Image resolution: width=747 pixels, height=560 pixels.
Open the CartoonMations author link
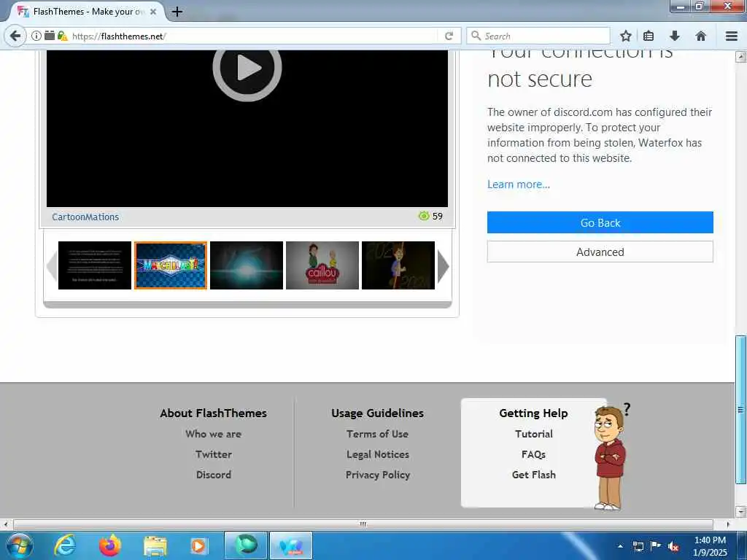pos(85,217)
